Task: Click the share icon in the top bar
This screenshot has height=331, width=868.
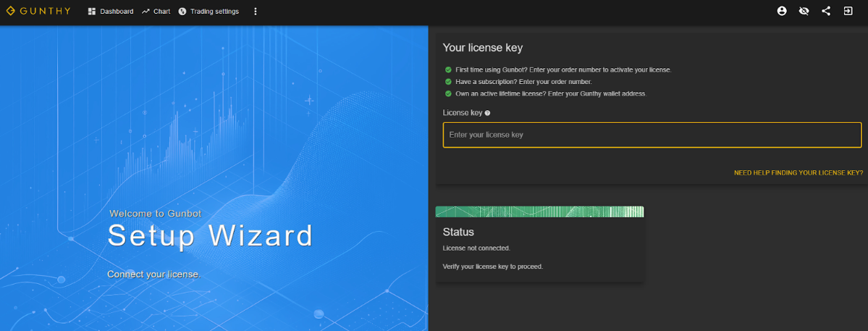Action: tap(826, 11)
